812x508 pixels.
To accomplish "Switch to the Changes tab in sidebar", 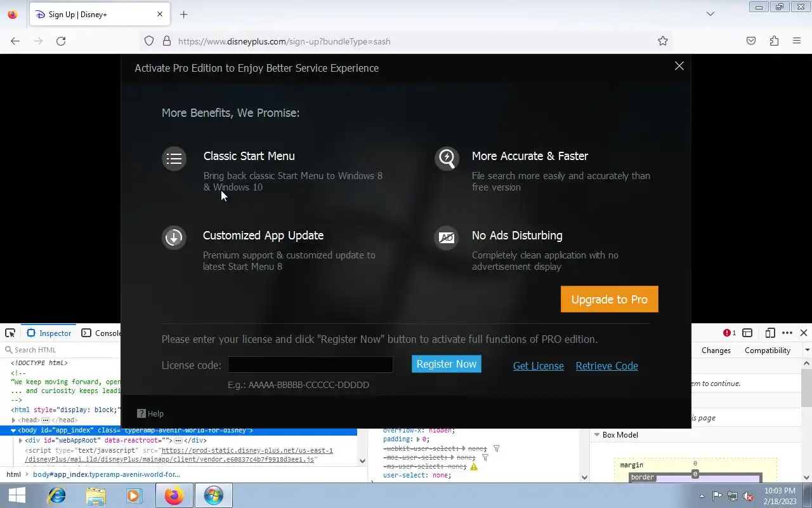I will point(716,351).
